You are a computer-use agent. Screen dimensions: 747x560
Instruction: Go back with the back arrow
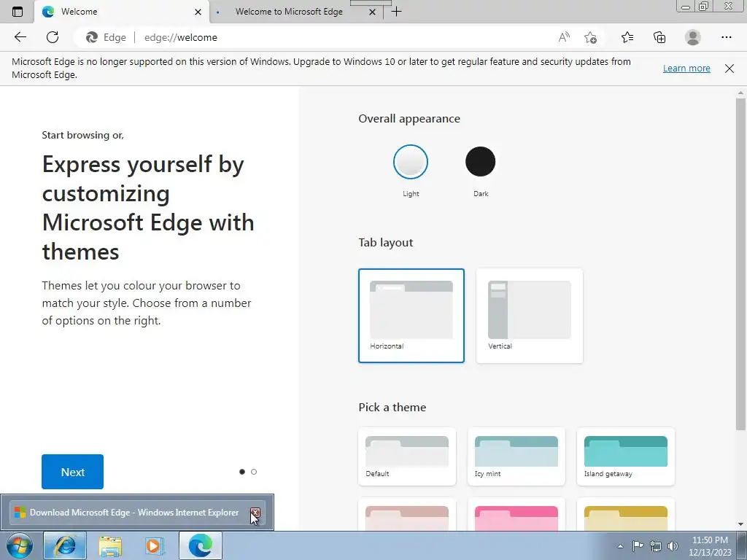tap(20, 37)
